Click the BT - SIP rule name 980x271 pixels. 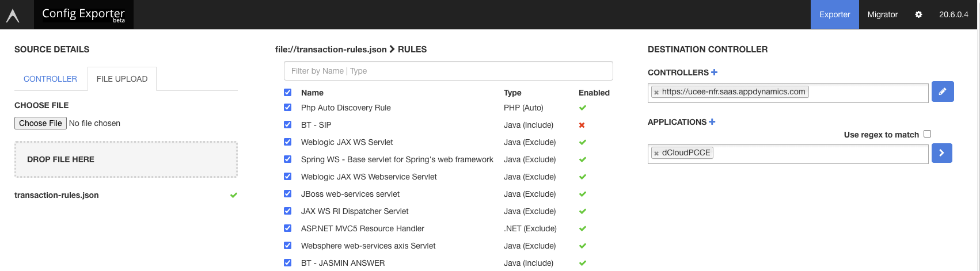tap(316, 125)
